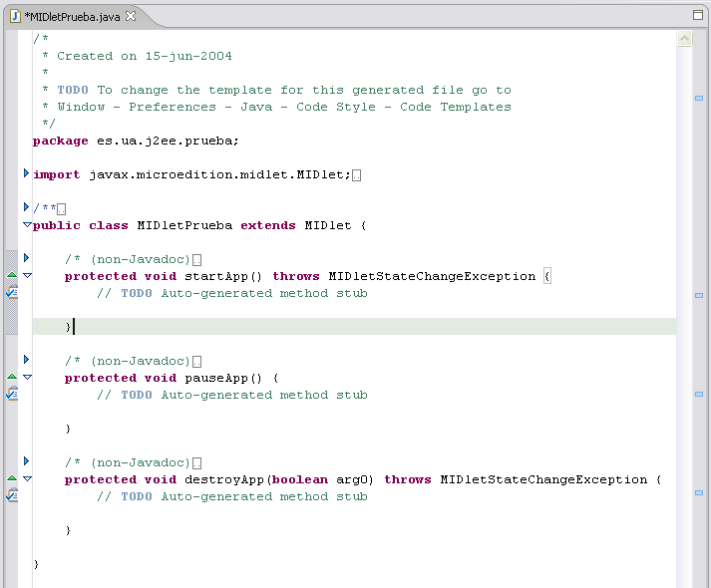Click MIDletStateChangeException on the startApp line
The image size is (711, 588).
click(x=432, y=276)
